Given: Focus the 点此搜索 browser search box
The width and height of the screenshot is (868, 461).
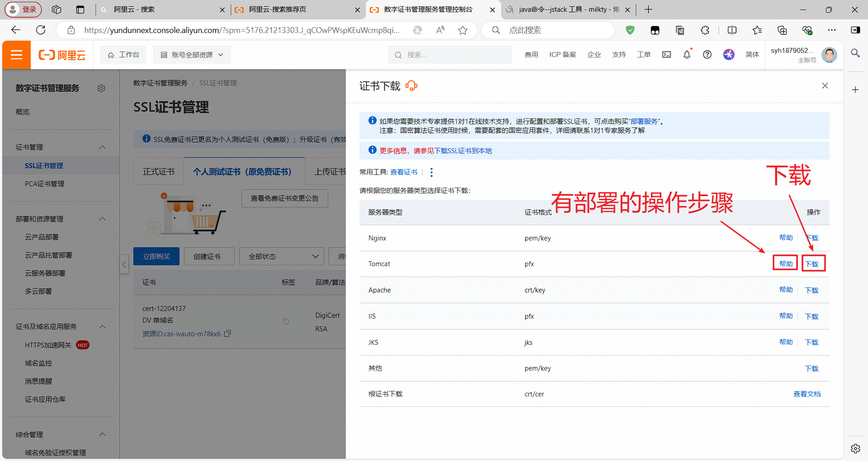Looking at the screenshot, I should tap(548, 30).
